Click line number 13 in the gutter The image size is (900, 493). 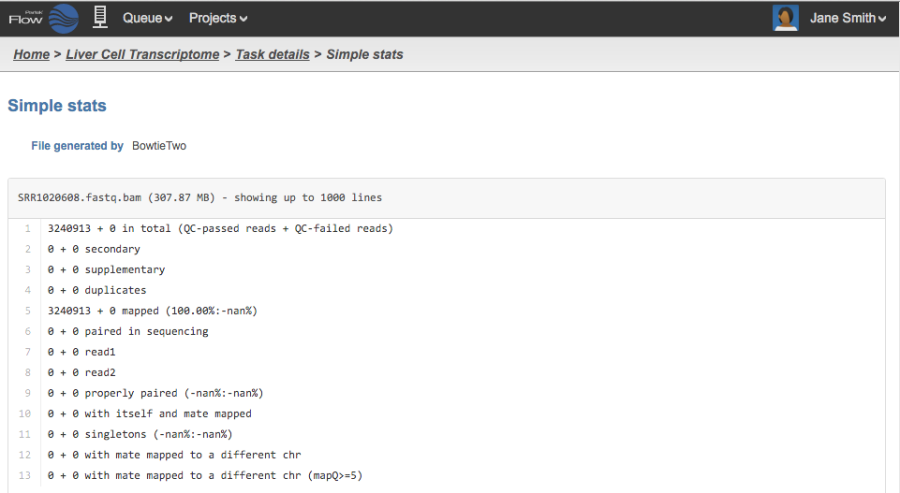coord(26,475)
